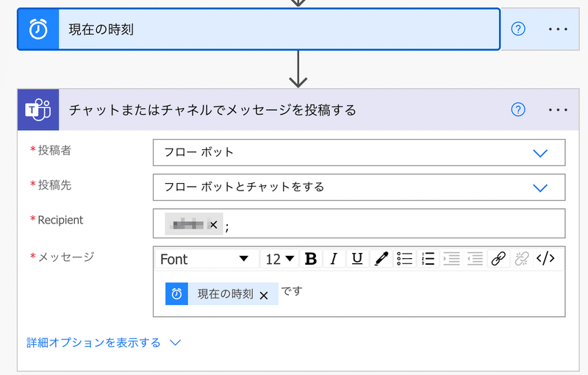Open the 投稿者 dropdown showing フロー ボット
588x375 pixels.
pos(359,153)
